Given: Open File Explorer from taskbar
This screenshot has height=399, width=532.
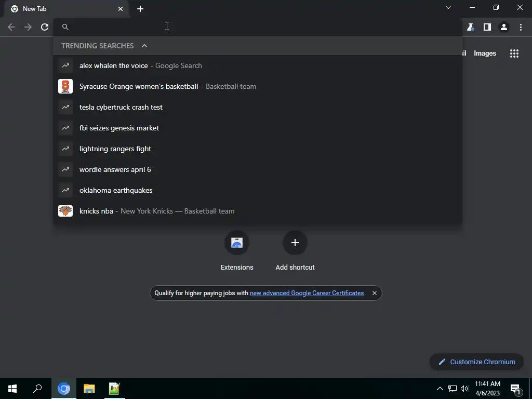Looking at the screenshot, I should click(89, 389).
